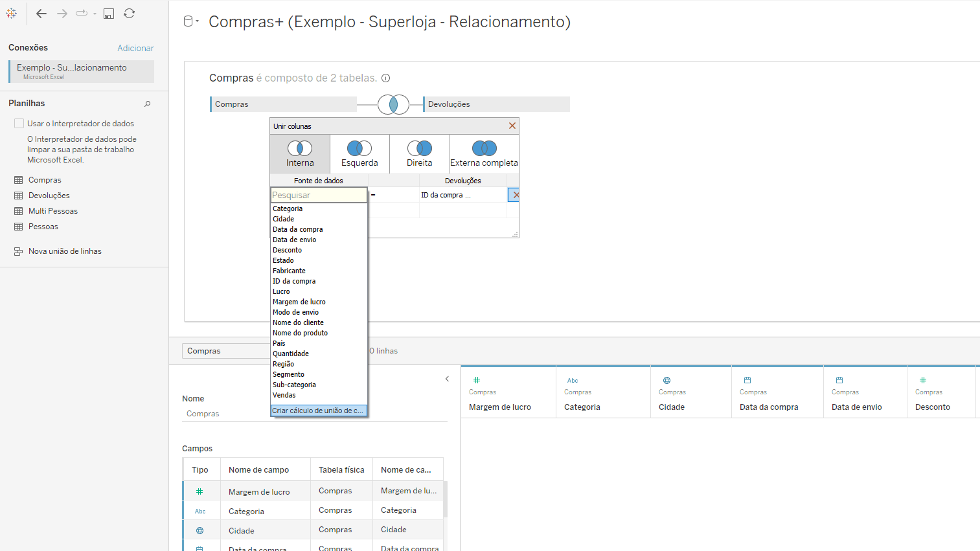Click Nova união de linhas

pyautogui.click(x=65, y=251)
